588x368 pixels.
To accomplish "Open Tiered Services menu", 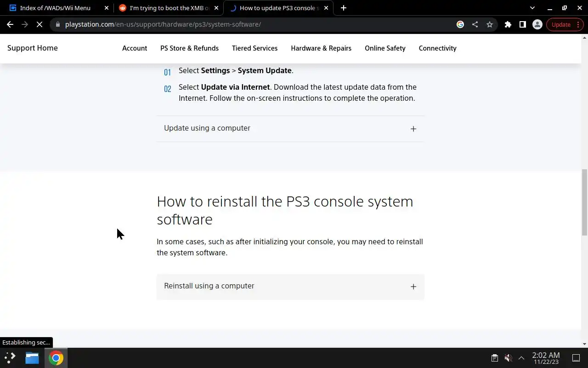I will pyautogui.click(x=254, y=48).
